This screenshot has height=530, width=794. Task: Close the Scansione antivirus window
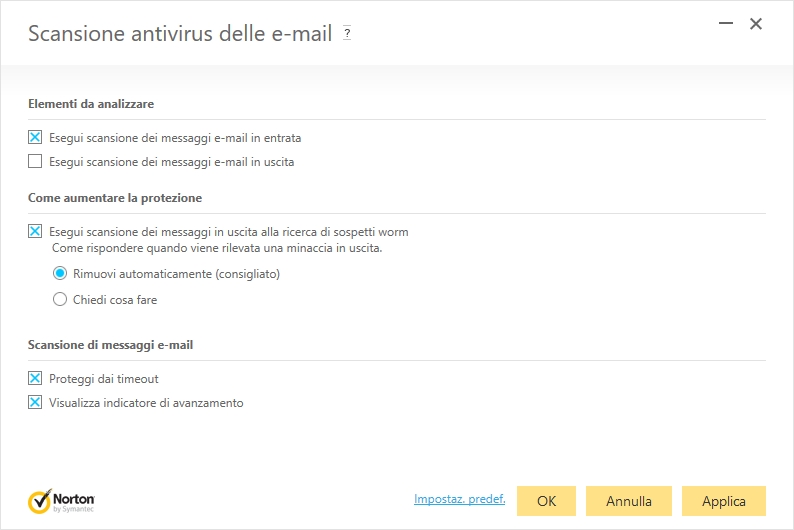pos(756,23)
